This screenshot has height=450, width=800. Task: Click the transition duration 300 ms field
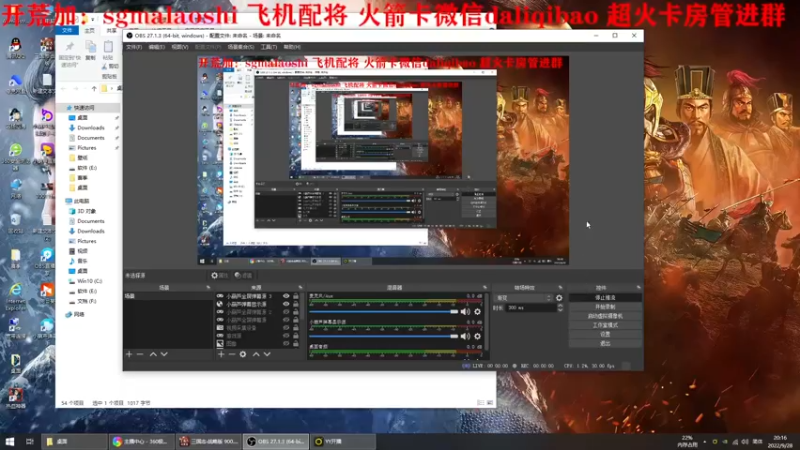pyautogui.click(x=531, y=308)
